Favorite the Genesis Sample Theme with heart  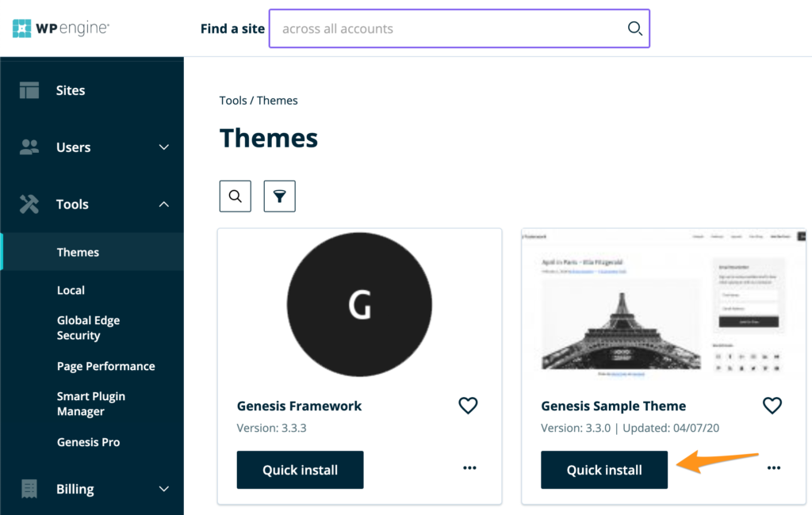pos(772,406)
